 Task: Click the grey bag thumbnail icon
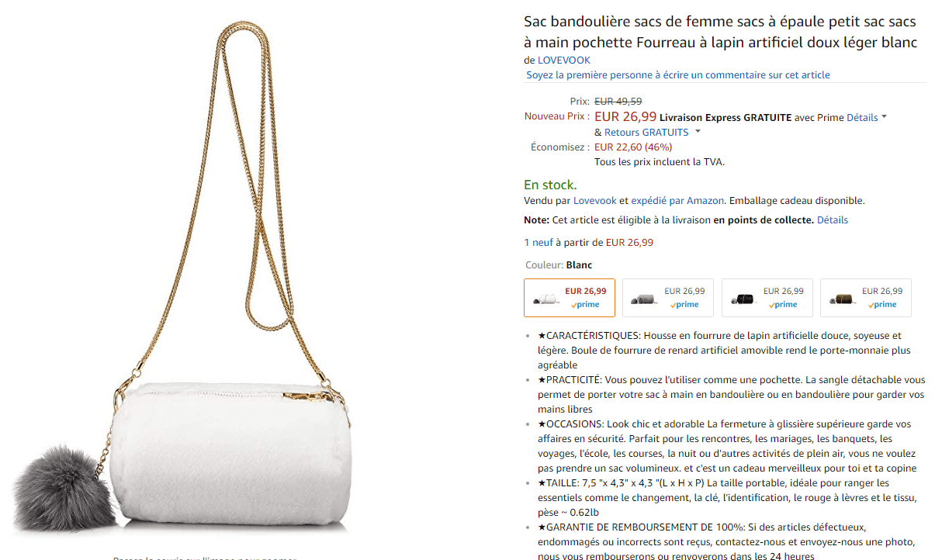click(643, 300)
